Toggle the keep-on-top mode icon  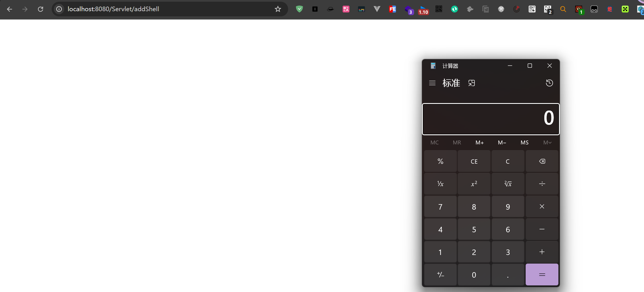pyautogui.click(x=472, y=83)
